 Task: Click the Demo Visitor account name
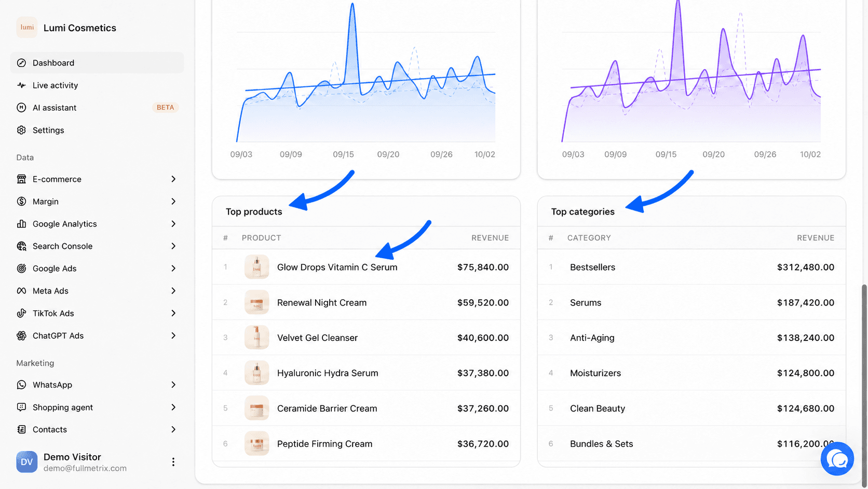(x=72, y=457)
